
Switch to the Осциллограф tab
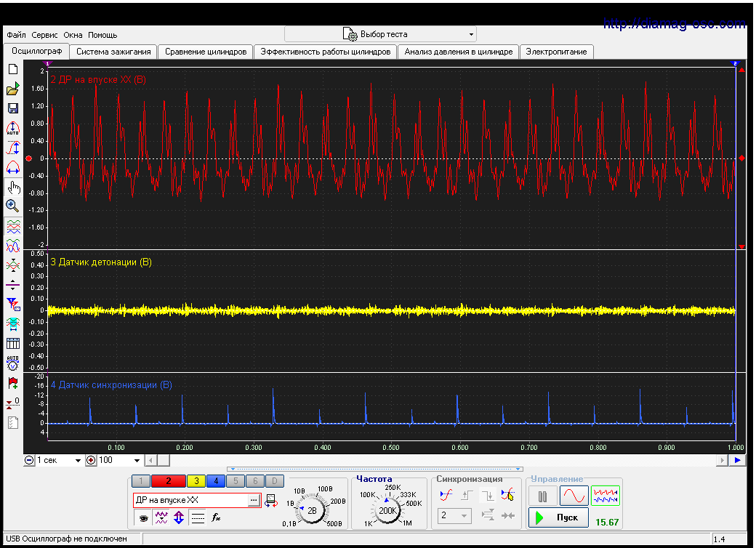click(x=36, y=51)
